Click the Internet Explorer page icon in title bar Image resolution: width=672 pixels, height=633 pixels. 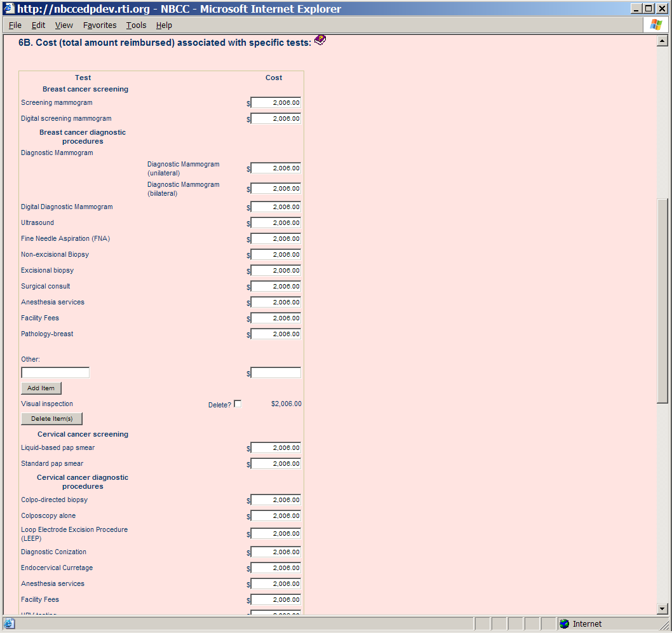(x=9, y=8)
